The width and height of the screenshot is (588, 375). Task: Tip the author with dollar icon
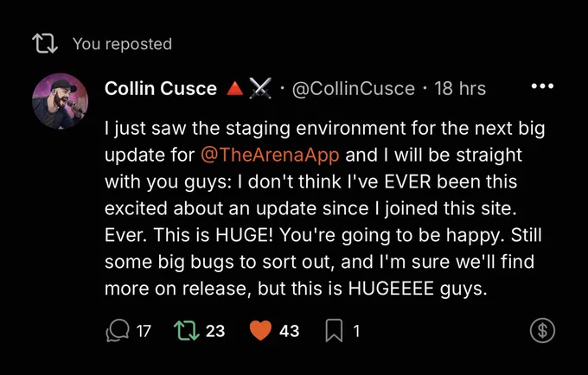pyautogui.click(x=542, y=330)
